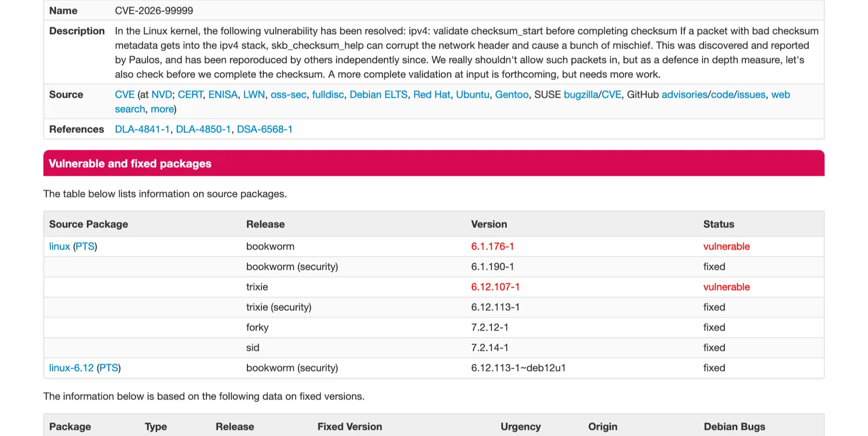Open the CVE source link
This screenshot has width=868, height=436.
coord(124,94)
